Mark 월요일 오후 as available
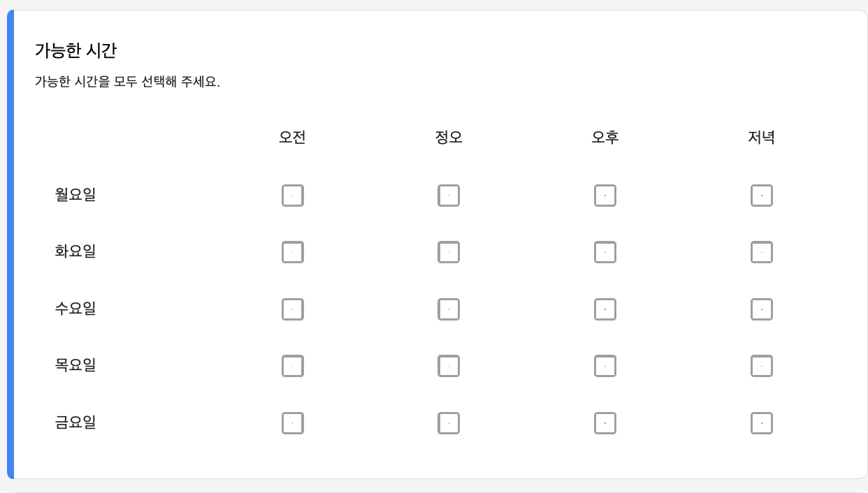The height and width of the screenshot is (493, 868). point(605,196)
